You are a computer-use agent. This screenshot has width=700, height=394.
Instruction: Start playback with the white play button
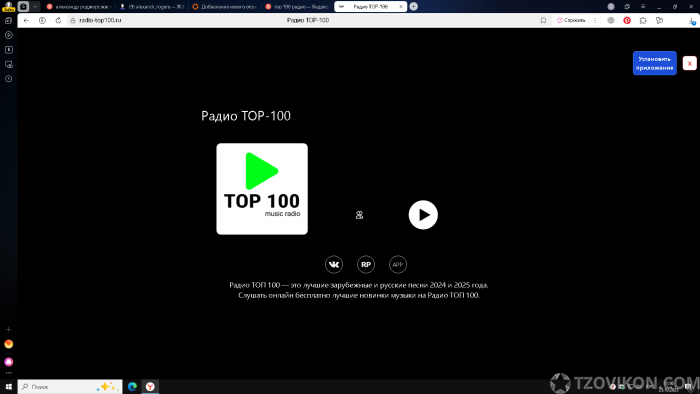[x=423, y=215]
